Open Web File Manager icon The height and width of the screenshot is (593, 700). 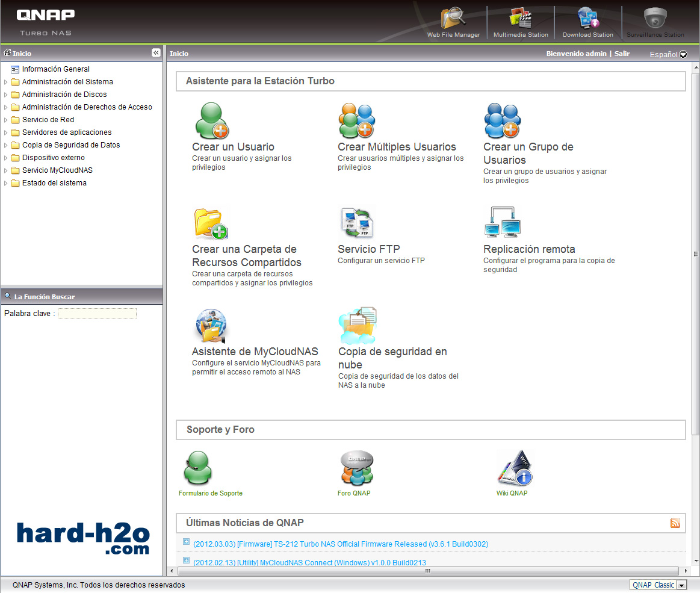pos(453,18)
